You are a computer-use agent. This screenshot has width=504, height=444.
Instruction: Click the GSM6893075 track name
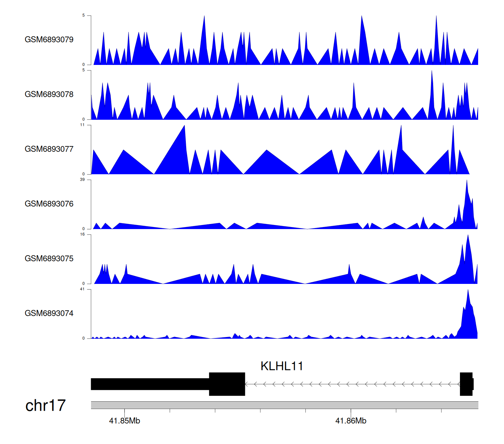(x=49, y=259)
